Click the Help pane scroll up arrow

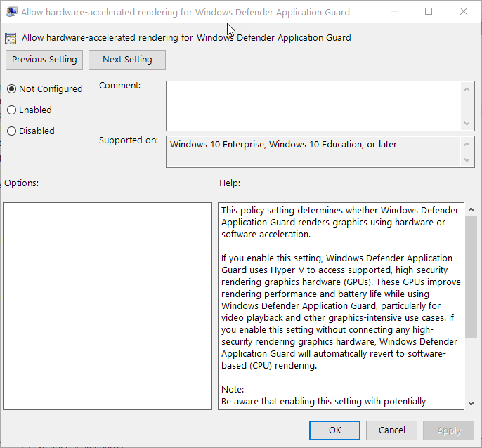(471, 209)
